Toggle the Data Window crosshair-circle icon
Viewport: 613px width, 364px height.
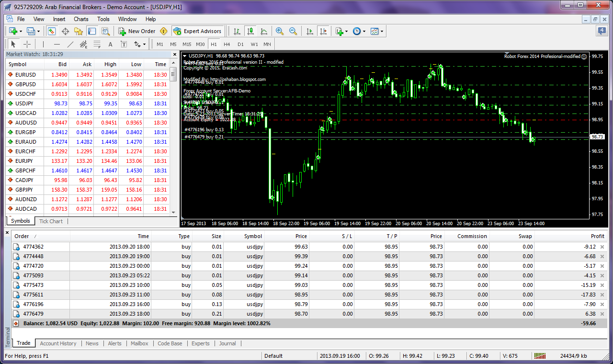[x=65, y=31]
